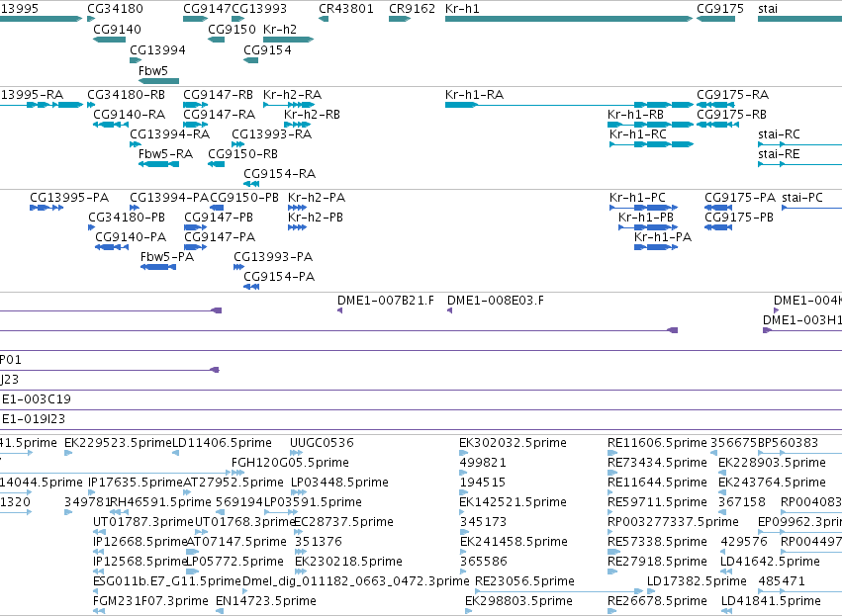This screenshot has height=616, width=842.
Task: Click the CG9175 gene label
Action: click(720, 9)
